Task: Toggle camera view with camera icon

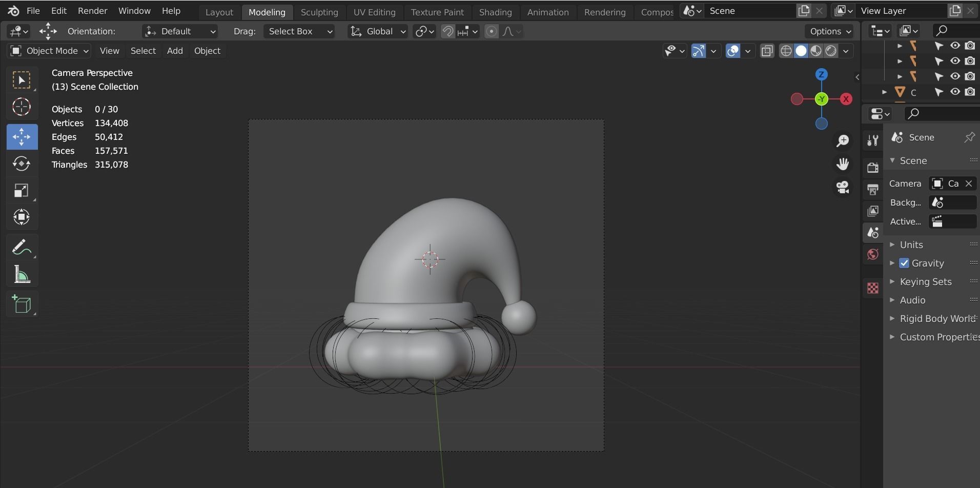Action: coord(843,187)
